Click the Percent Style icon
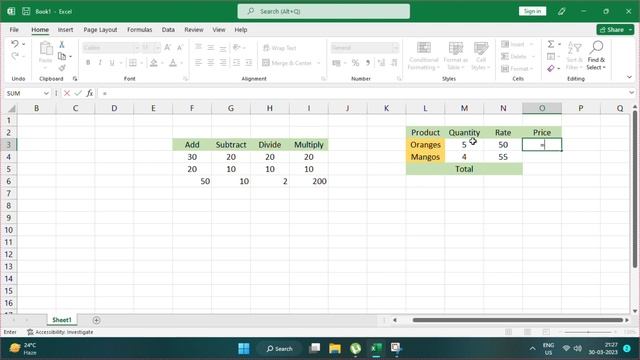640x360 pixels. coord(356,63)
